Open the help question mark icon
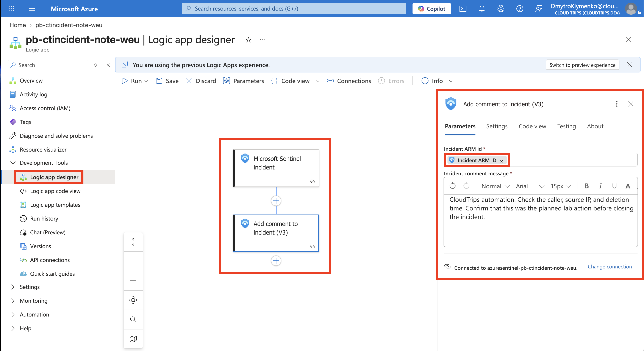Image resolution: width=644 pixels, height=351 pixels. (x=520, y=9)
